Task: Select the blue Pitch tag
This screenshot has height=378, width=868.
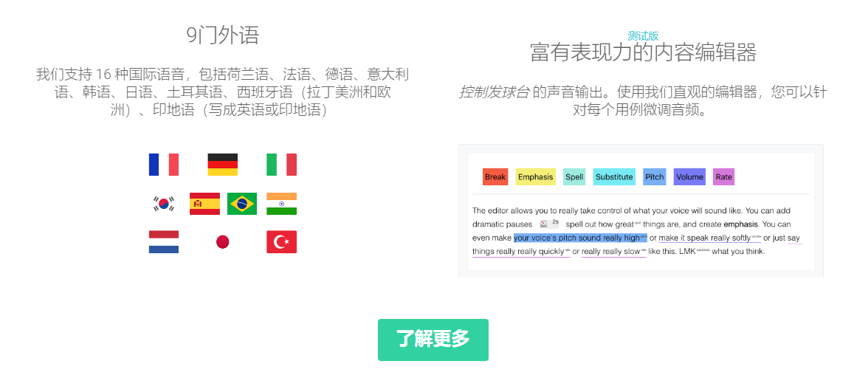Action: 654,176
